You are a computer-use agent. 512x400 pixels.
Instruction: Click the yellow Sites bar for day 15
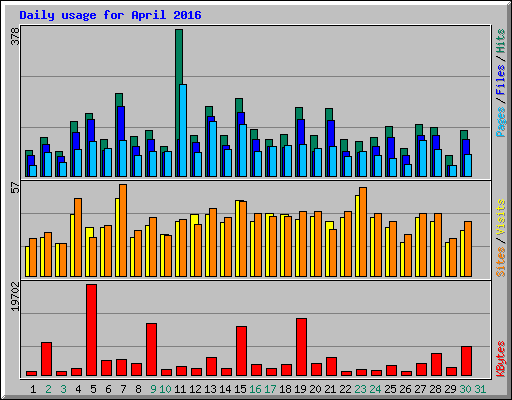coord(238,238)
